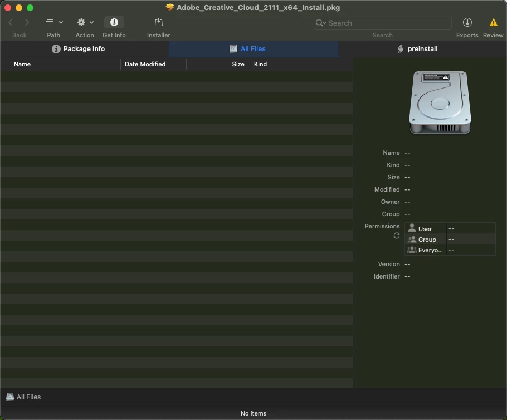Click All Files in the path bar
The image size is (507, 420).
[23, 397]
